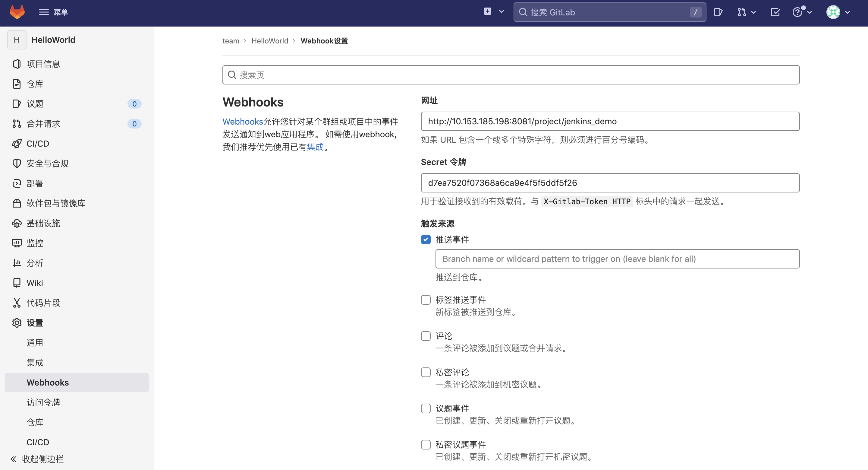The image size is (868, 470).
Task: Uncheck the 推送事件 checkbox
Action: click(426, 240)
